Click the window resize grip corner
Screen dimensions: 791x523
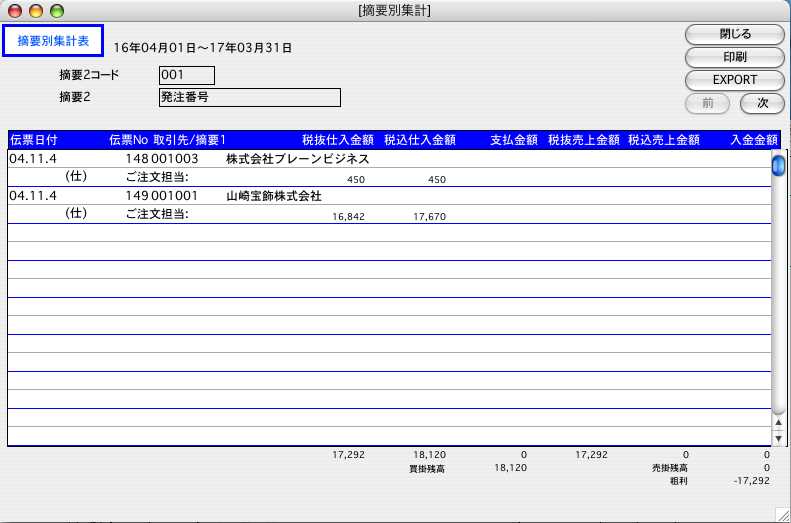pyautogui.click(x=782, y=514)
